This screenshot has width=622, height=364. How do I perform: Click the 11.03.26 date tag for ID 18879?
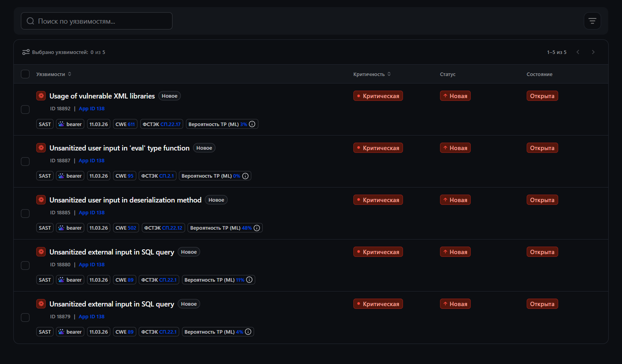98,332
